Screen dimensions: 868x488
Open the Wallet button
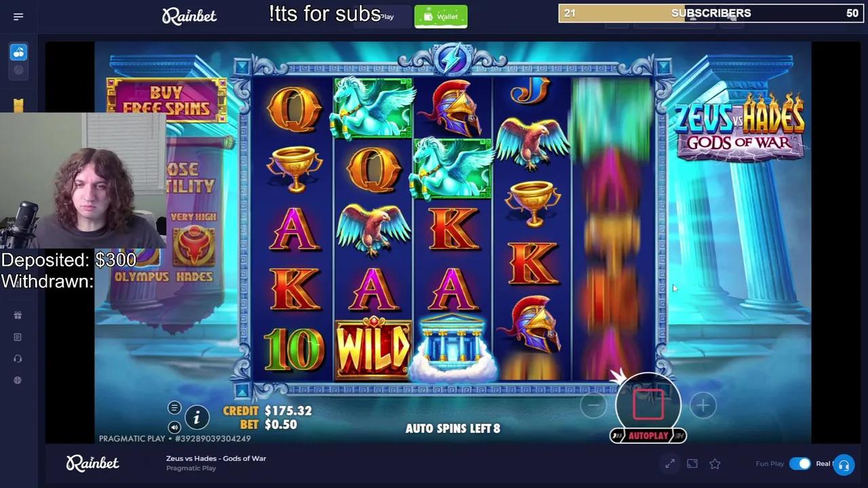click(441, 16)
